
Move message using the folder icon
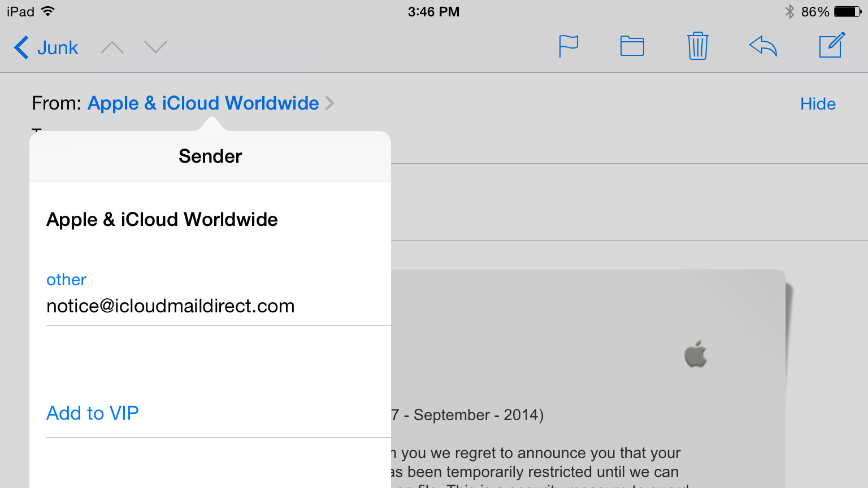(x=632, y=46)
